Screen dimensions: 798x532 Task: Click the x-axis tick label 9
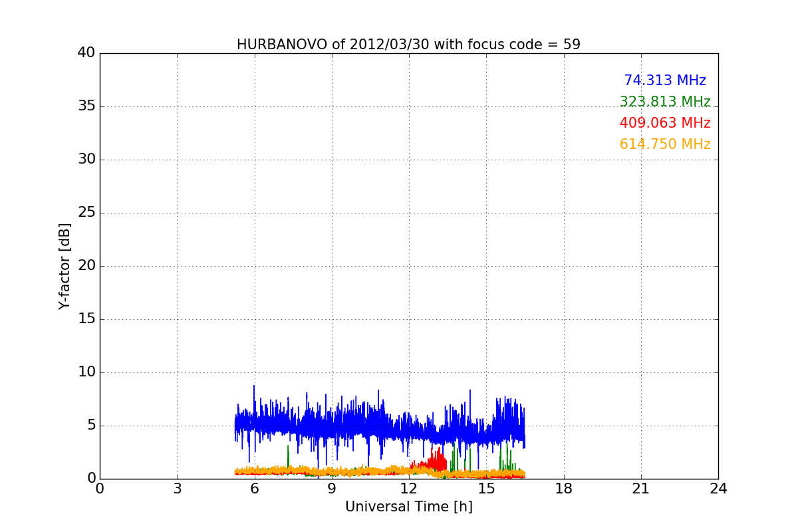[x=332, y=489]
